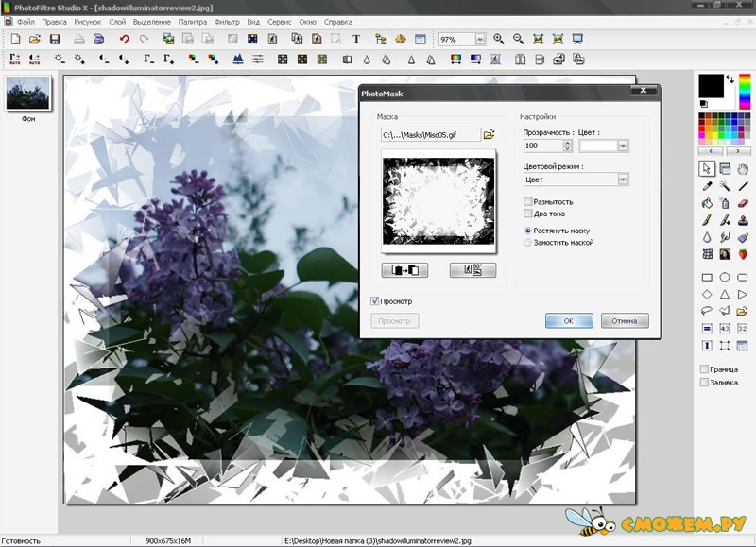Open the zoom percentage dropdown
Viewport: 756px width, 547px height.
click(480, 39)
